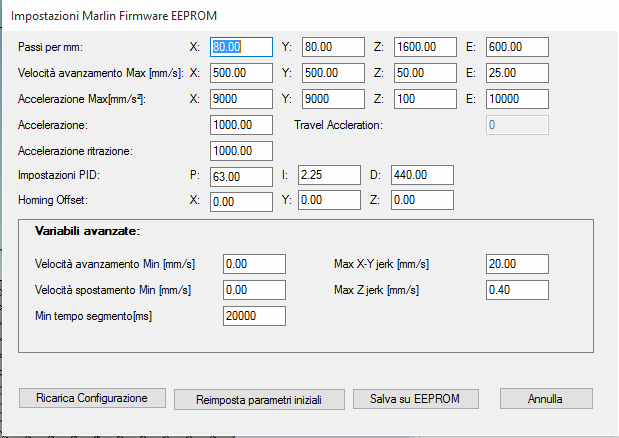The width and height of the screenshot is (619, 438).
Task: Click the Passi per mm E field 600.00
Action: tap(517, 47)
